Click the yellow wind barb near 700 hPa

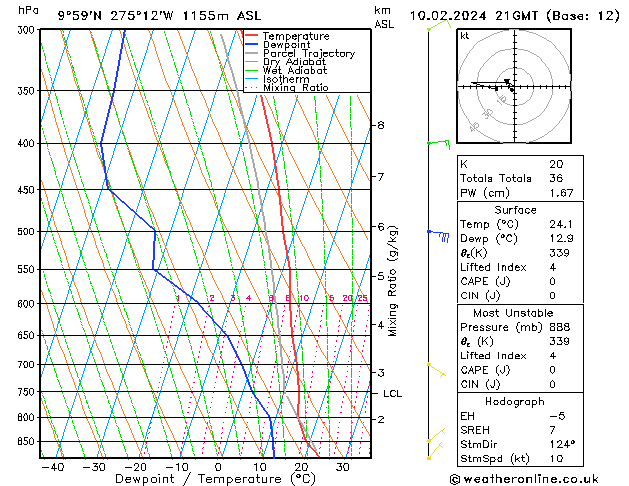(x=436, y=368)
